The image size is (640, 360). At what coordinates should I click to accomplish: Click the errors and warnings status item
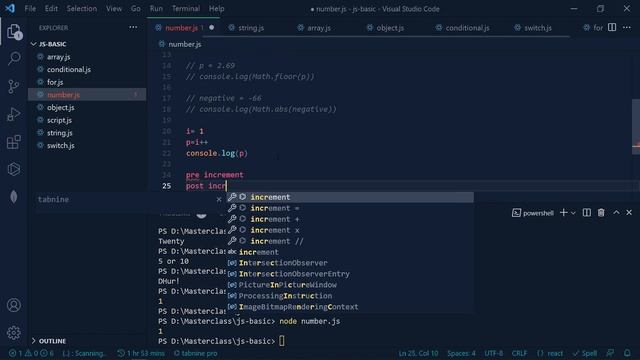31,353
